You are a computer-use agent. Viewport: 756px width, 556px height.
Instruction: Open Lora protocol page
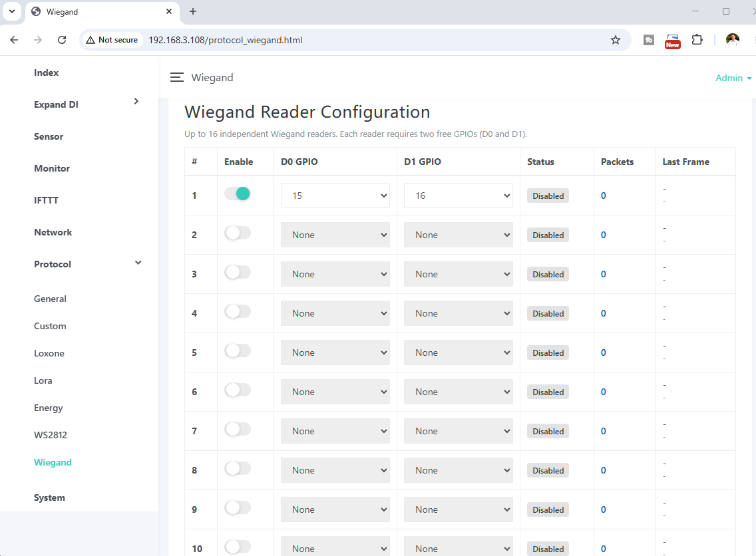click(x=43, y=380)
